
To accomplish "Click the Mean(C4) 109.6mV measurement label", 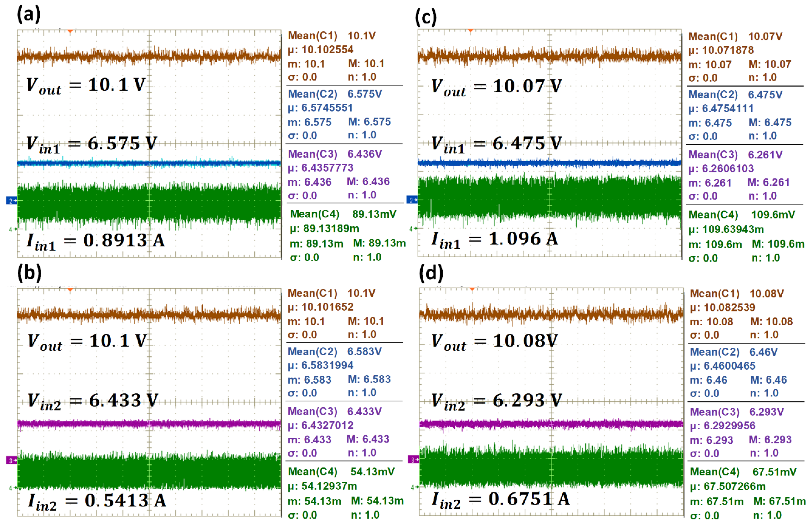I will (x=741, y=215).
